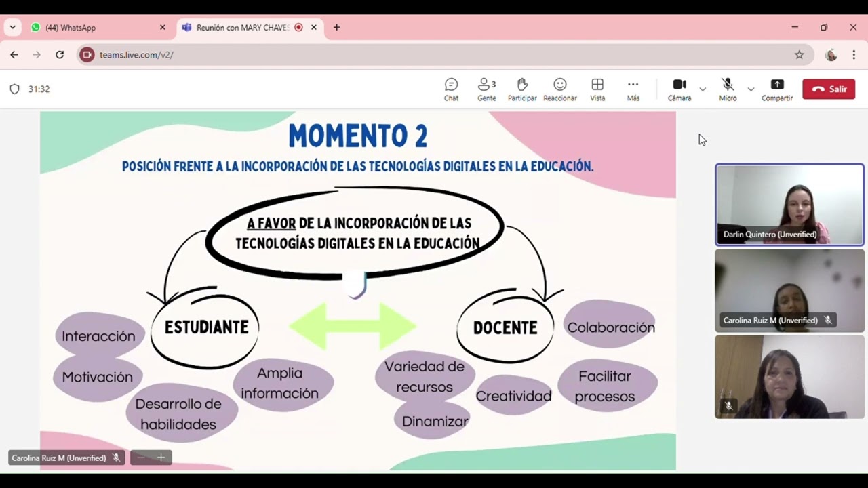Open the Más options menu
The width and height of the screenshot is (868, 488).
pyautogui.click(x=633, y=89)
